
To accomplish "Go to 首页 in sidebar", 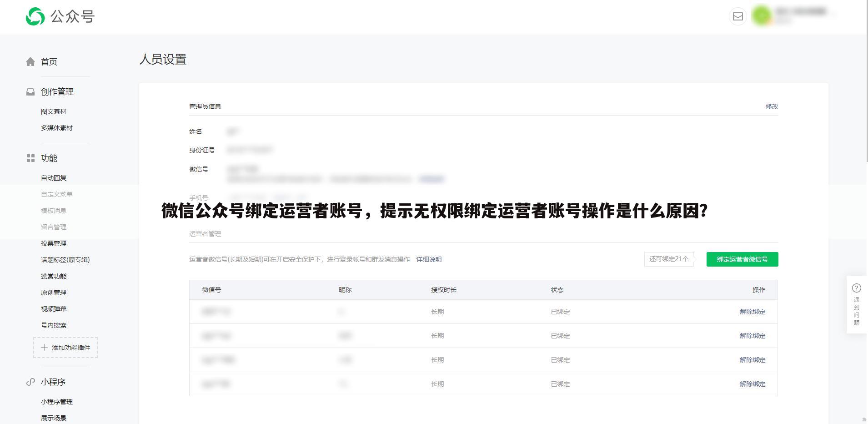I will point(49,61).
